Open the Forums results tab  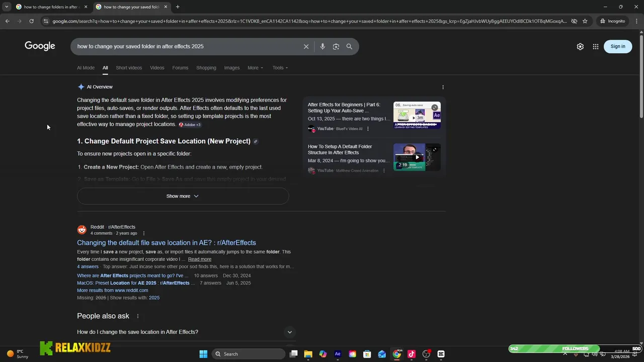click(x=180, y=68)
